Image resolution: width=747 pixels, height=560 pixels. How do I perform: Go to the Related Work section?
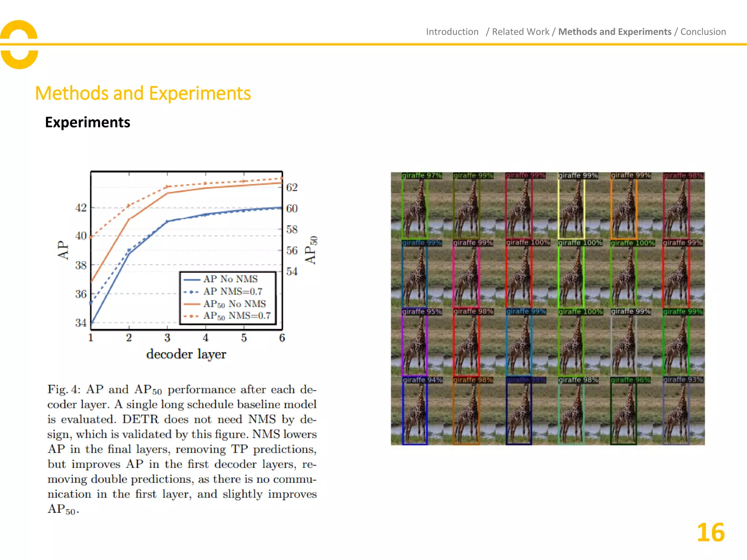coord(520,32)
